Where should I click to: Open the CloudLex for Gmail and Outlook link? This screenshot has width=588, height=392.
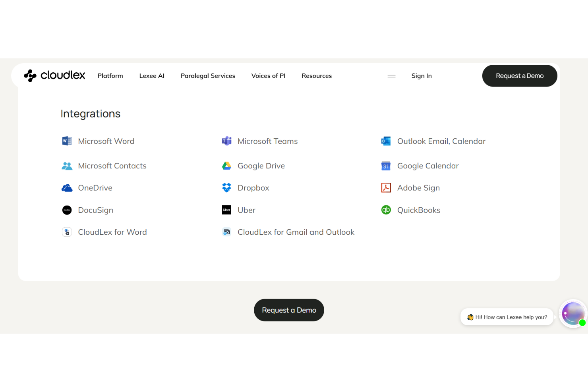296,232
